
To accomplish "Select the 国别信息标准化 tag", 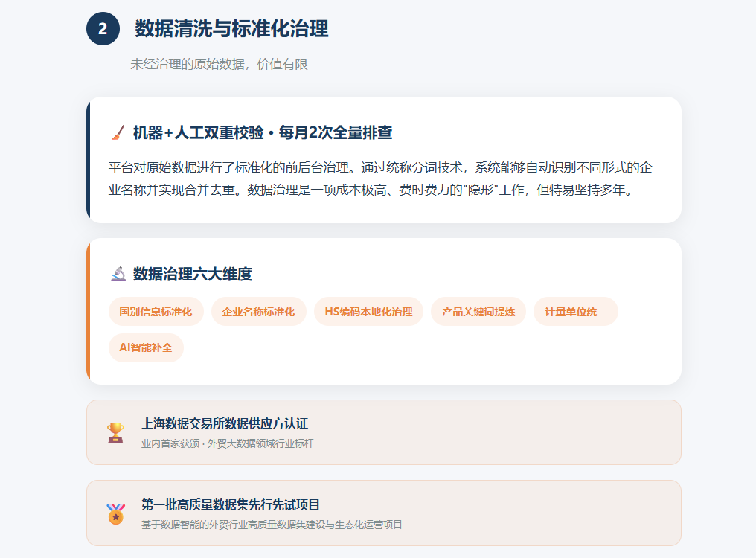I will pos(156,312).
